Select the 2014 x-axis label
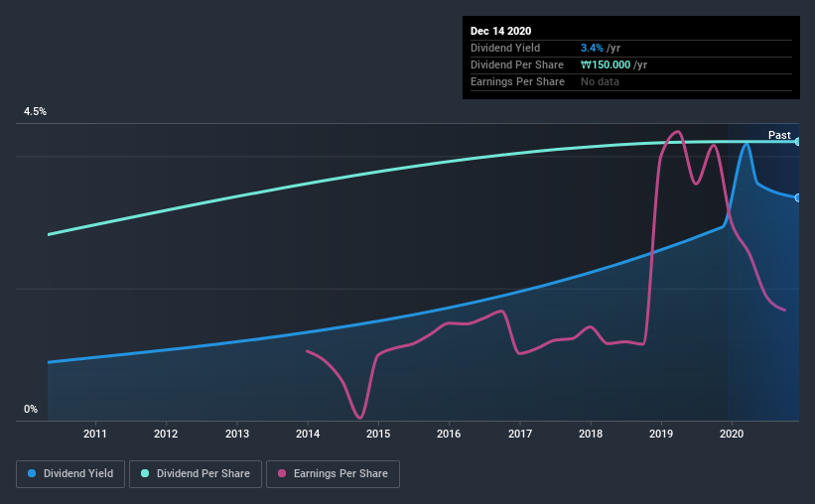The height and width of the screenshot is (504, 815). click(x=308, y=434)
